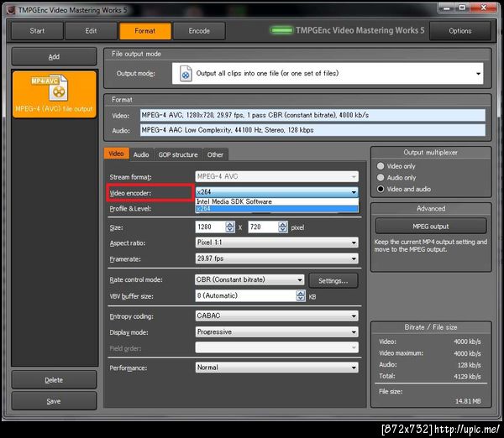This screenshot has width=504, height=438.
Task: Click the Total bitrate 4129 kb/s value
Action: (x=467, y=377)
